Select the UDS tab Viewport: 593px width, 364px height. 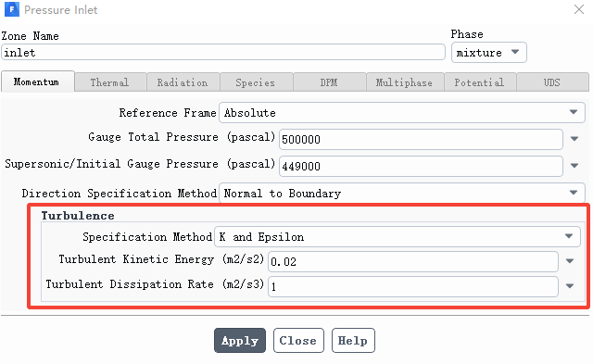552,82
